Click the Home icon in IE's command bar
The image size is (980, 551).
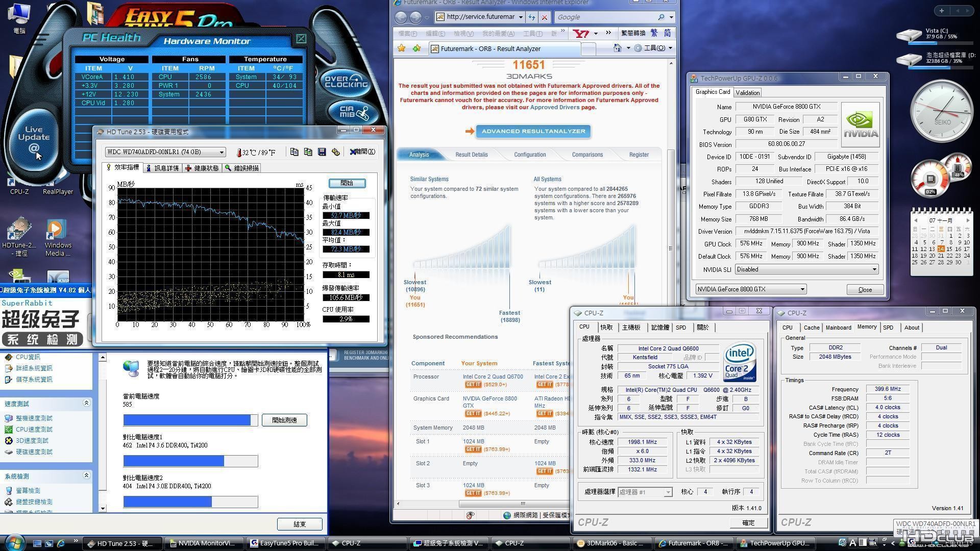point(617,48)
